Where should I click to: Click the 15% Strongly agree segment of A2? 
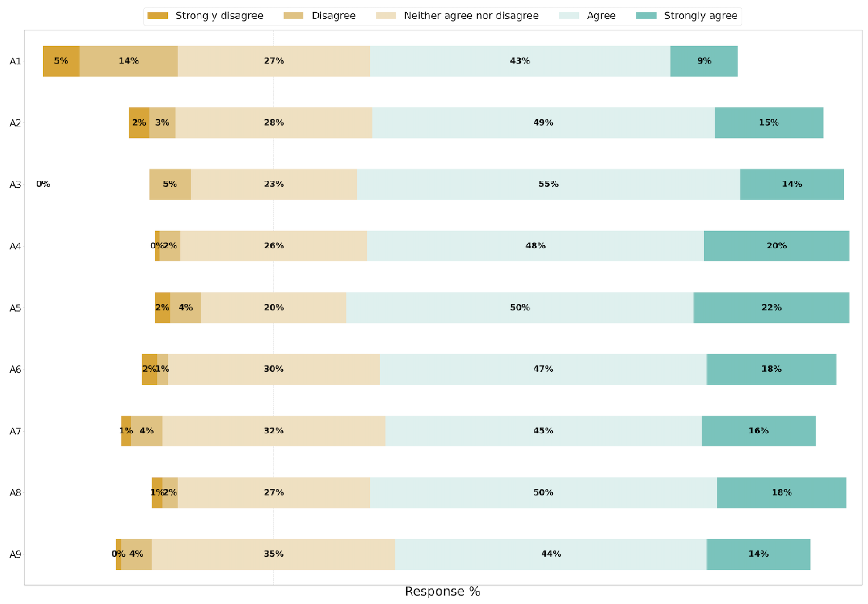(x=768, y=123)
